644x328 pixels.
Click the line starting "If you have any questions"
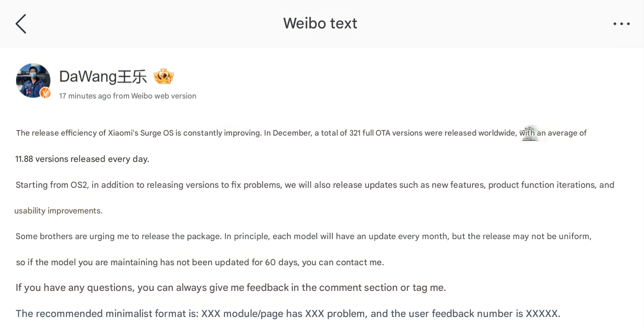point(231,288)
